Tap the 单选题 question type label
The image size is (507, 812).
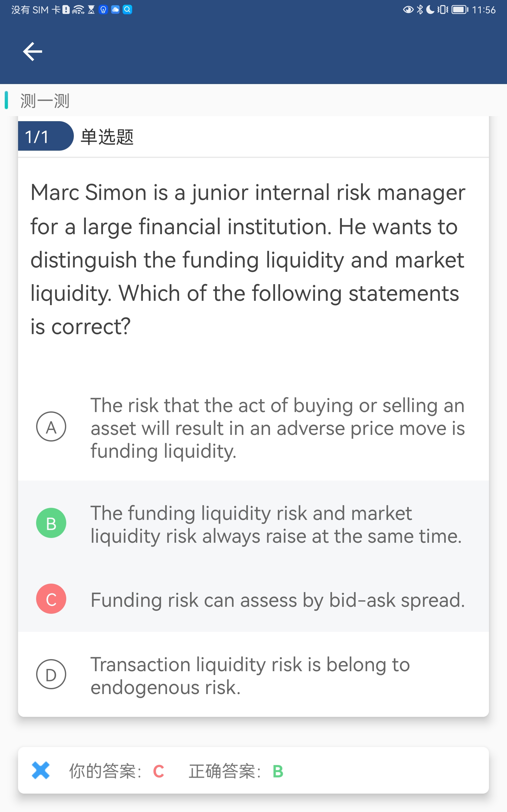point(107,137)
